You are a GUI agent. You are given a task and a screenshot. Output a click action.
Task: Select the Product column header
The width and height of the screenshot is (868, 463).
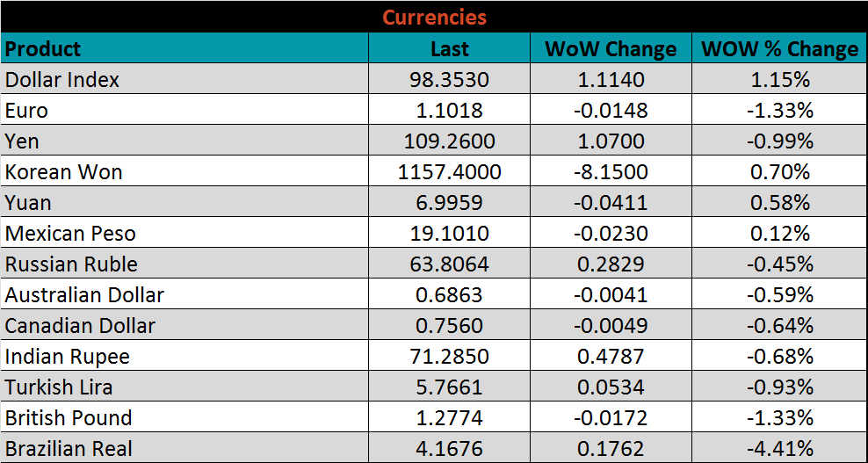pyautogui.click(x=43, y=49)
